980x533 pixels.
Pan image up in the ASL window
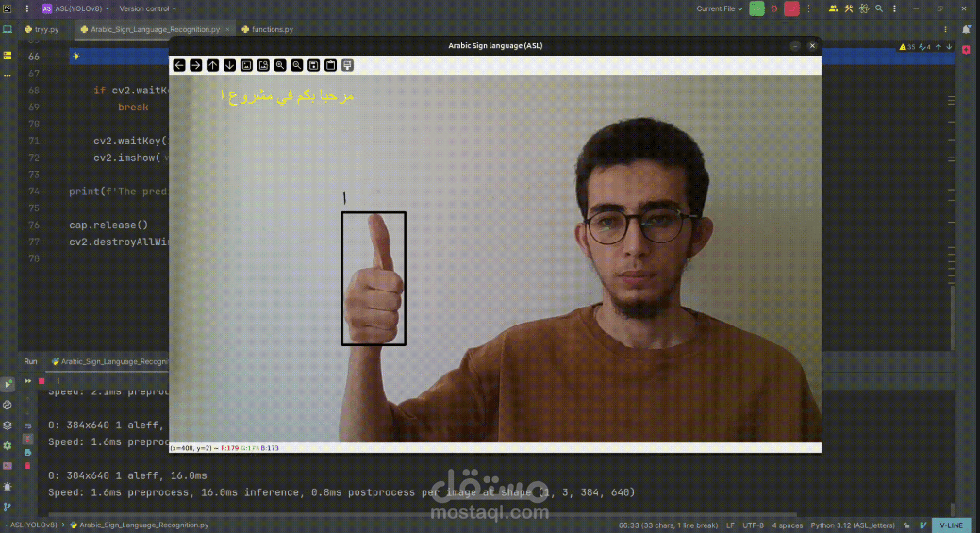click(212, 66)
